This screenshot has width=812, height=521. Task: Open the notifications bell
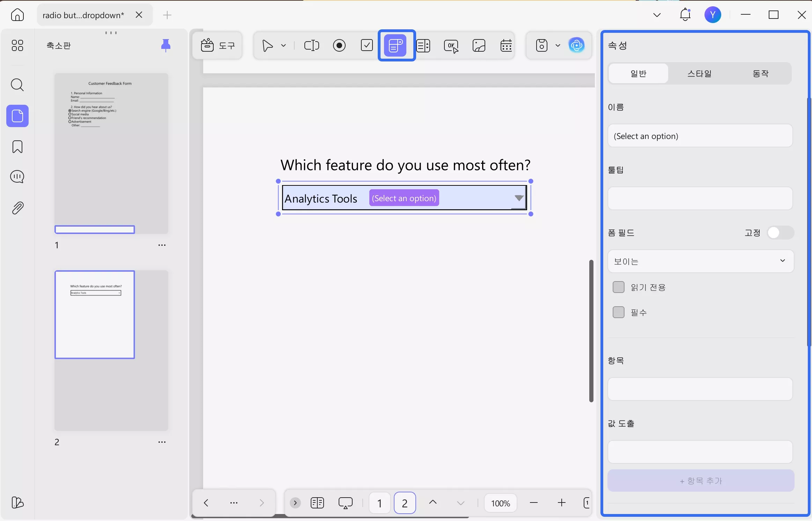coord(685,15)
